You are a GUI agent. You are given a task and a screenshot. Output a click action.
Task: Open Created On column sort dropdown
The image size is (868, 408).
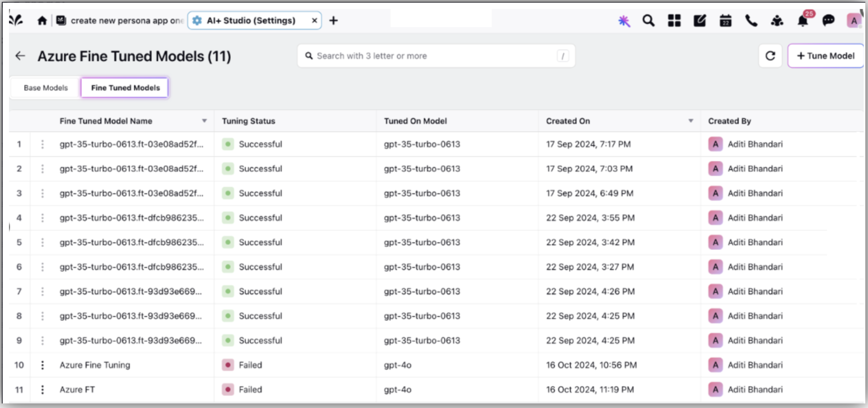click(x=691, y=121)
